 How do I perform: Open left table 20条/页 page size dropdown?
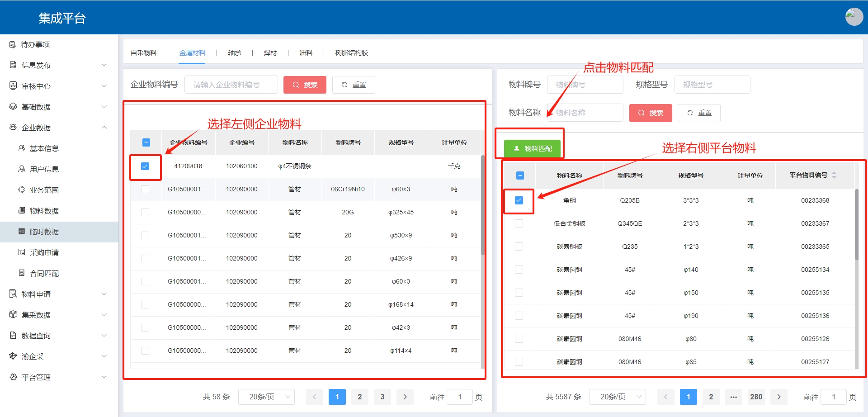pyautogui.click(x=266, y=397)
